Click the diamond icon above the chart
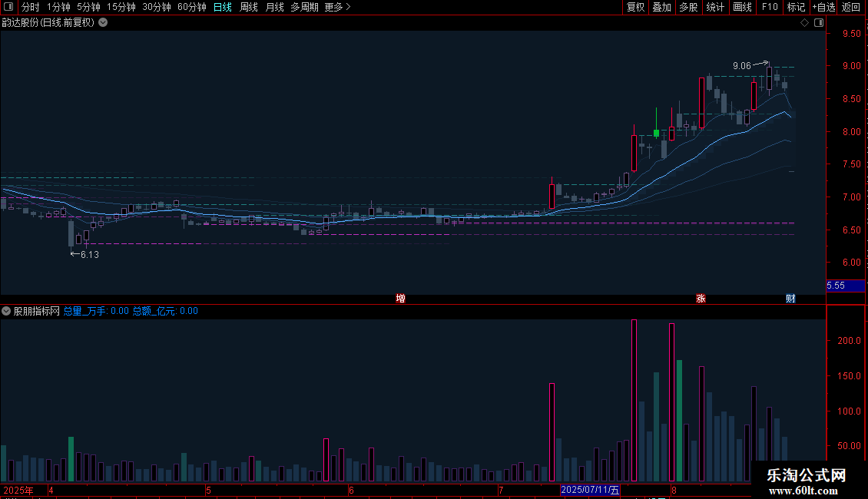The image size is (868, 499). [x=805, y=23]
